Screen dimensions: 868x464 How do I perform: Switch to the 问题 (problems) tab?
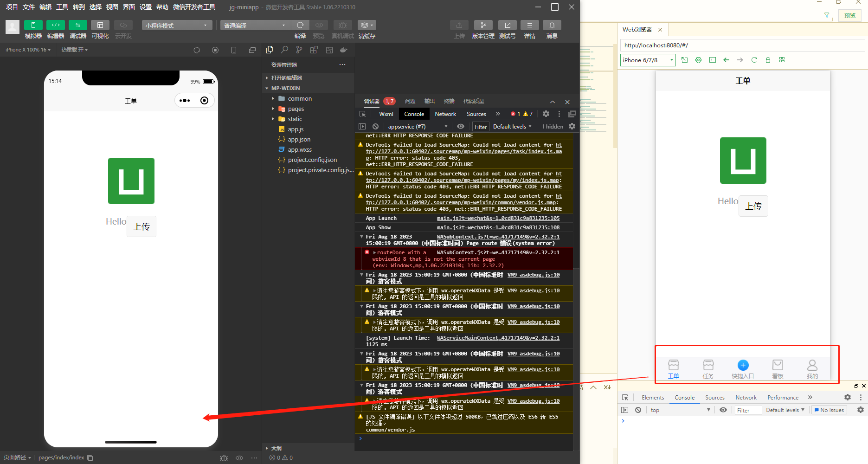[x=410, y=101]
